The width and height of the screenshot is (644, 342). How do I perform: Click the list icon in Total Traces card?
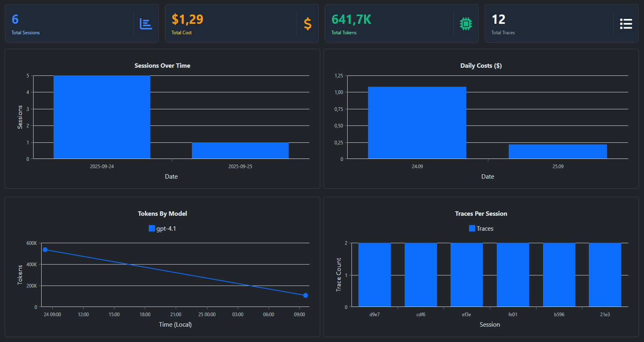[x=625, y=24]
